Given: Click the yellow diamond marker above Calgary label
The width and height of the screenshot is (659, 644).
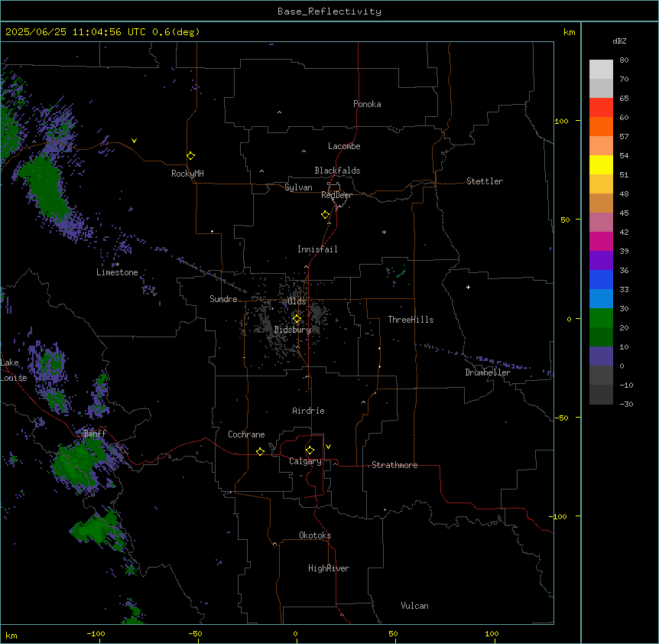Looking at the screenshot, I should click(x=310, y=450).
